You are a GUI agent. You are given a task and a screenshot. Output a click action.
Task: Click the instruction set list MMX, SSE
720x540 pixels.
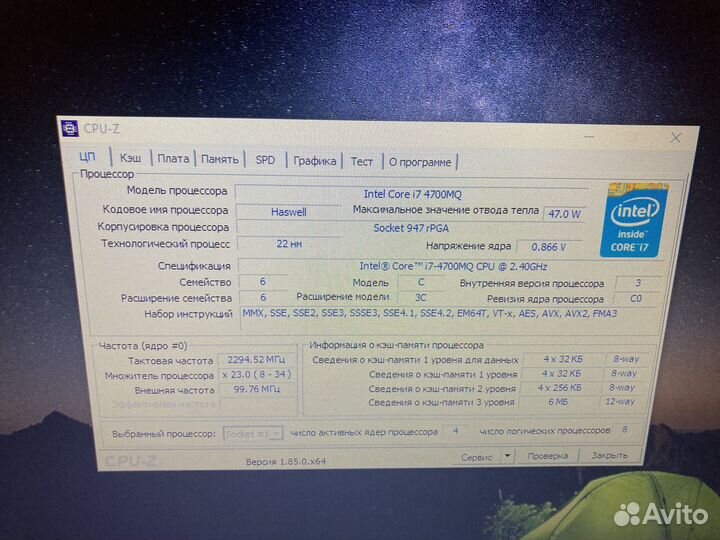pyautogui.click(x=429, y=314)
